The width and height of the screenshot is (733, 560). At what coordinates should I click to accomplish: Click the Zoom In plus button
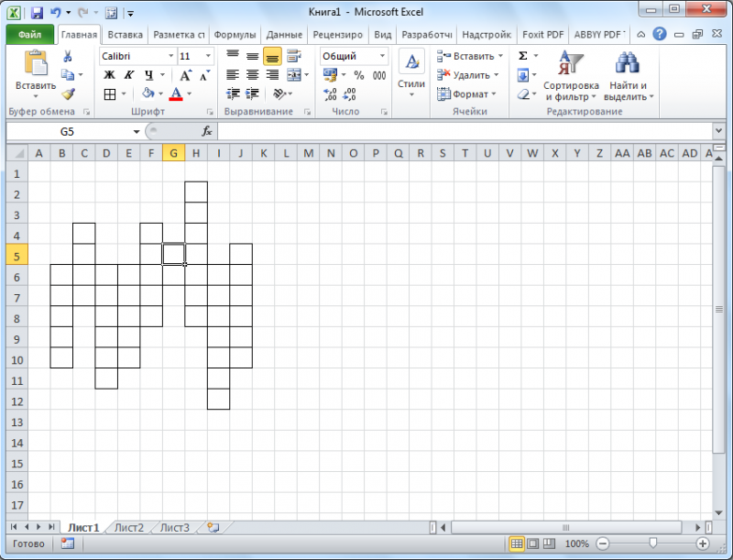[703, 544]
